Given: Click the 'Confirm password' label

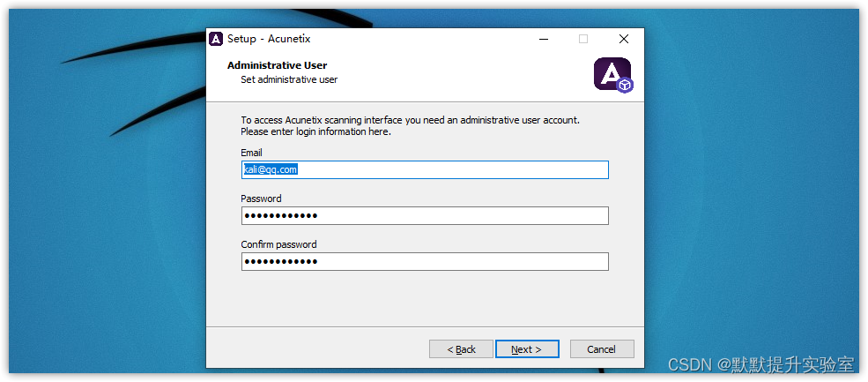Looking at the screenshot, I should (x=278, y=244).
